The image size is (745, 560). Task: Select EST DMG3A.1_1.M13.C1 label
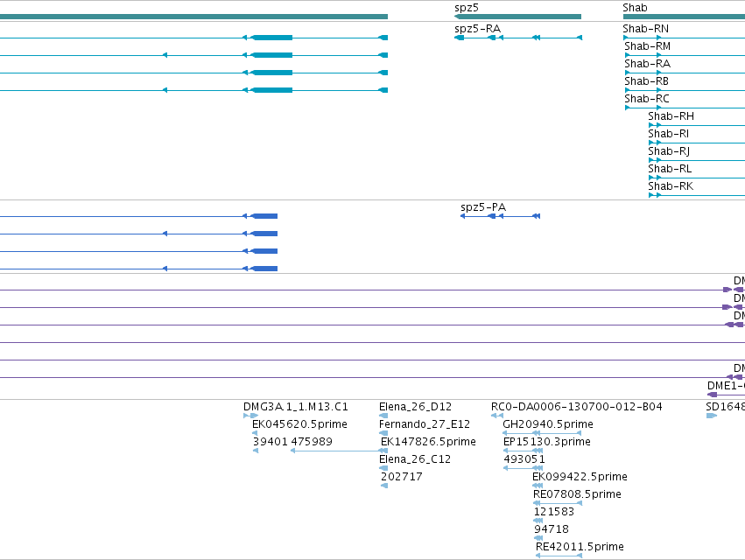296,407
